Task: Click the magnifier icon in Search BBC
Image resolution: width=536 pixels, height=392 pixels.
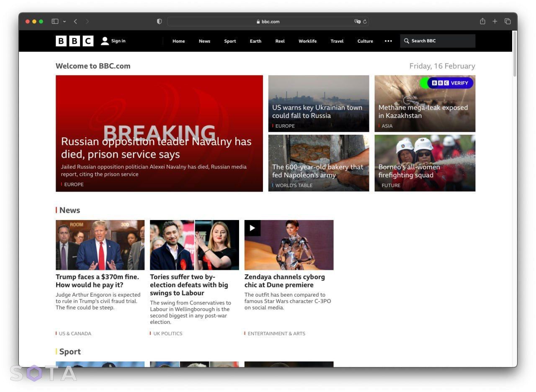Action: pyautogui.click(x=406, y=41)
